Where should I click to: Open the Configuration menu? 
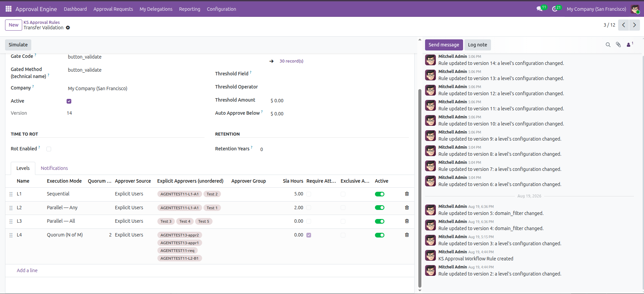221,9
